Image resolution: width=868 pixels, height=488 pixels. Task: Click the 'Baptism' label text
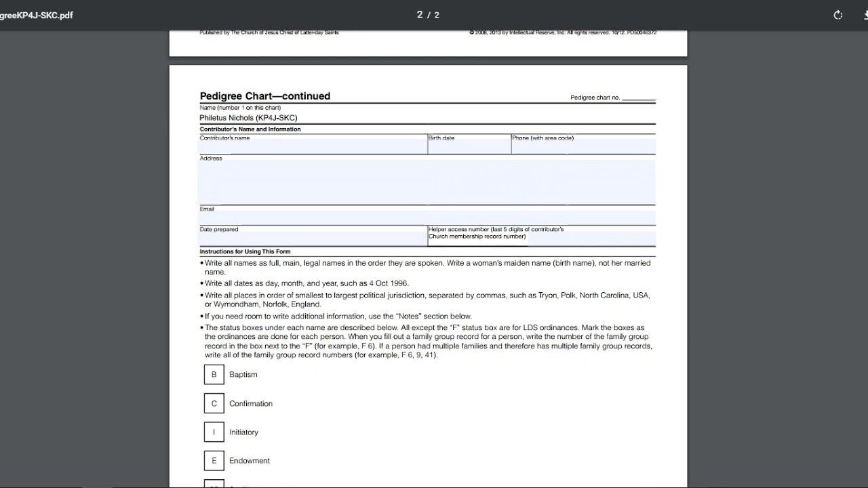point(243,374)
